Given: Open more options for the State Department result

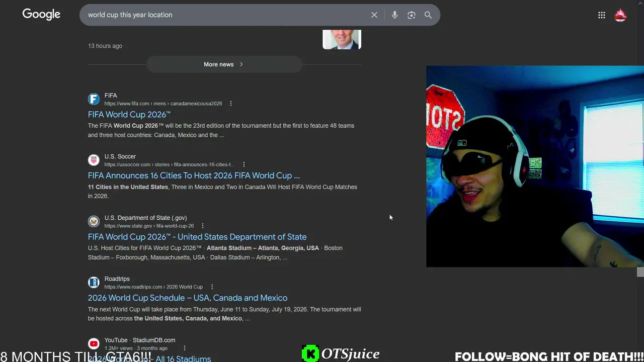Looking at the screenshot, I should click(203, 226).
